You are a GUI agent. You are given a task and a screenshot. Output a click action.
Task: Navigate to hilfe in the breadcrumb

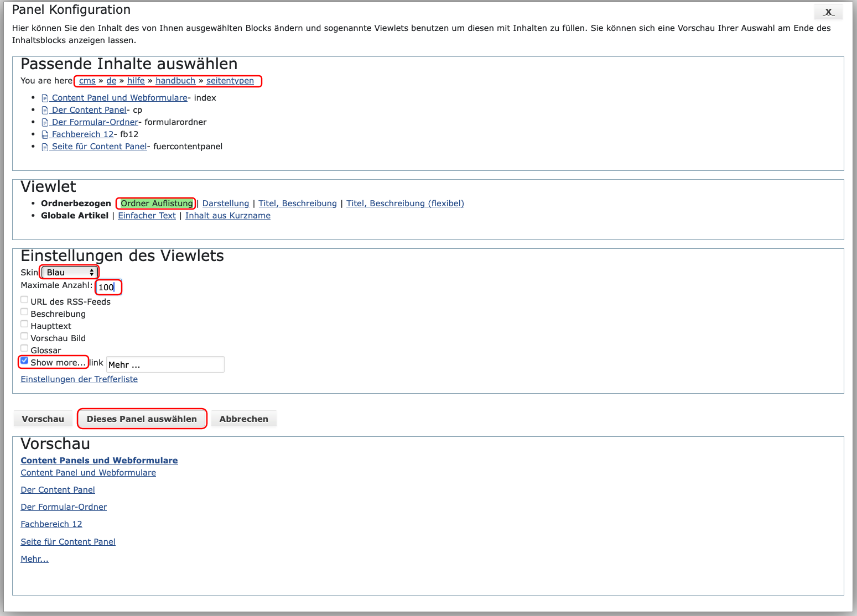point(136,81)
